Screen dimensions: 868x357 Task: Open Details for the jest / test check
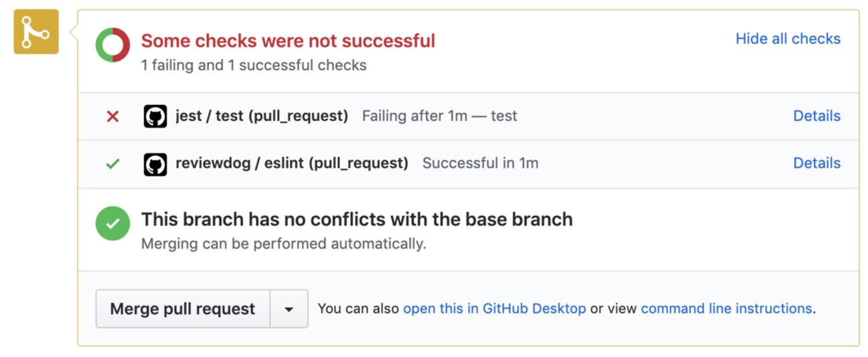[817, 116]
